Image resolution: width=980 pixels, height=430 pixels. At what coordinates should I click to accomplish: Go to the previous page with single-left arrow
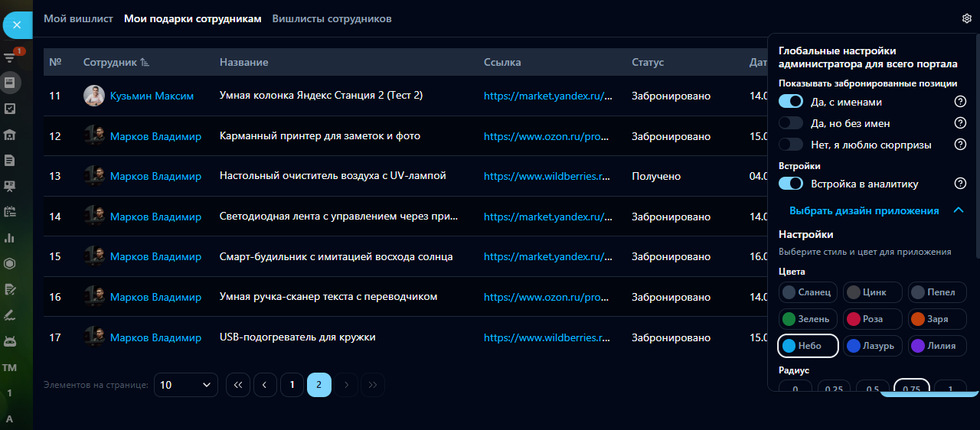click(x=265, y=385)
